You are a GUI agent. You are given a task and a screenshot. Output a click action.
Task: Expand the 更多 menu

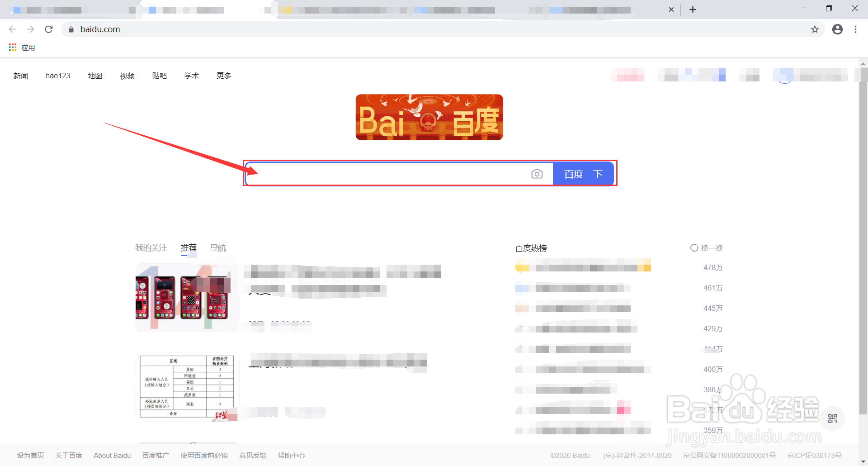224,76
